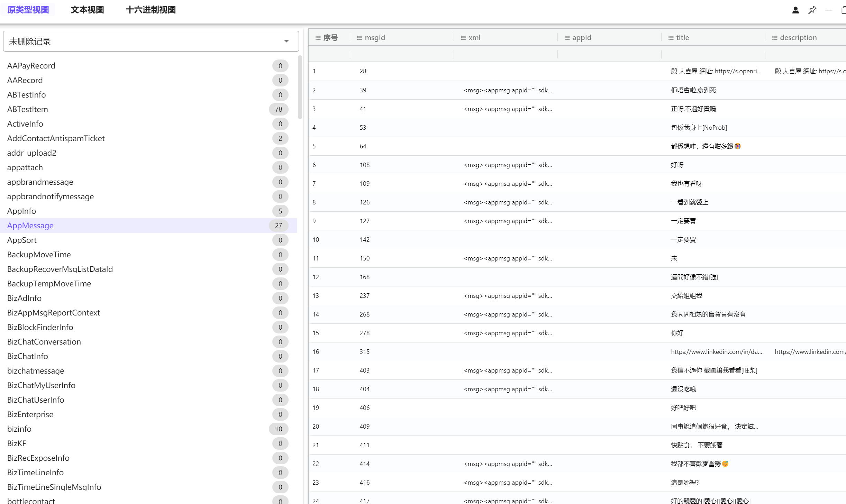This screenshot has height=504, width=846.
Task: Click the msgId filter input field
Action: (401, 54)
